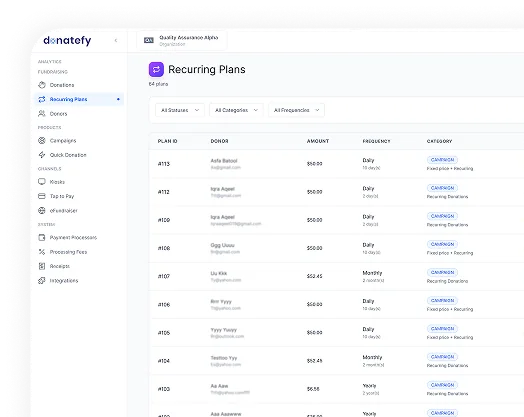Sort by CATEGORY column header
This screenshot has width=524, height=417.
(439, 141)
